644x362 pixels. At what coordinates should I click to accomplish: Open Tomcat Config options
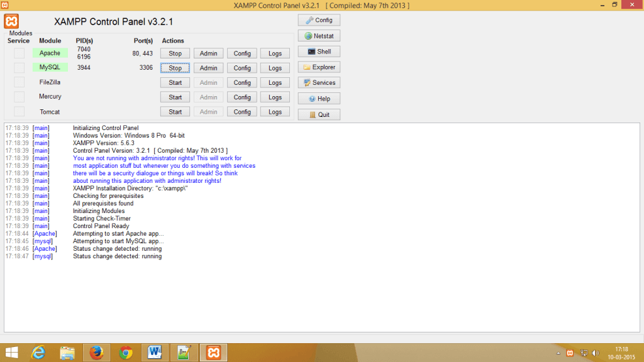tap(242, 112)
